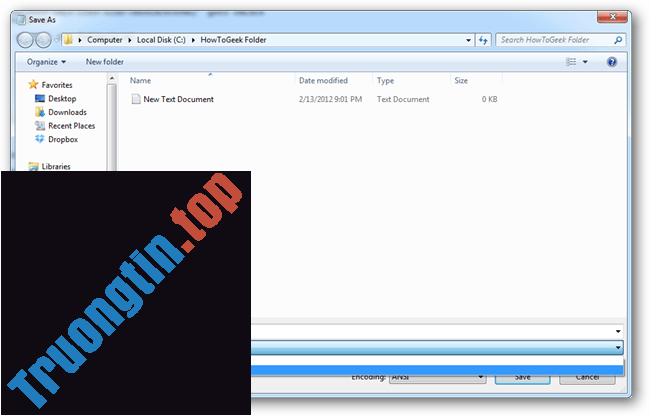The image size is (650, 416).
Task: Click Local Disk (C:) in breadcrumb
Action: (161, 40)
